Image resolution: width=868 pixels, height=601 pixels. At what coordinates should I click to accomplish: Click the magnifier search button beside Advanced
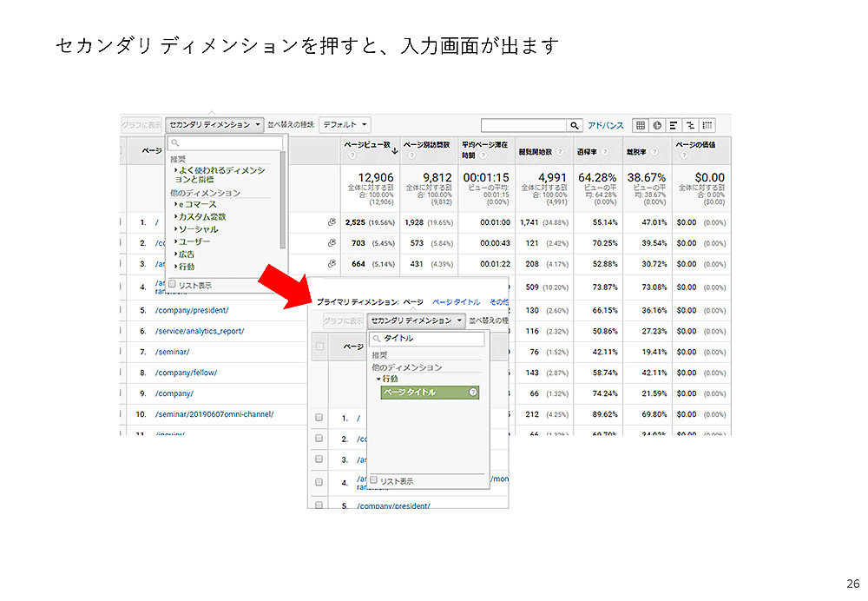(575, 126)
